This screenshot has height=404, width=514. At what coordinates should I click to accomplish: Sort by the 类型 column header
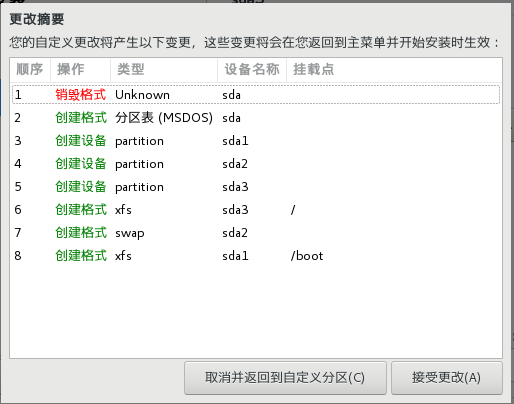click(x=164, y=69)
